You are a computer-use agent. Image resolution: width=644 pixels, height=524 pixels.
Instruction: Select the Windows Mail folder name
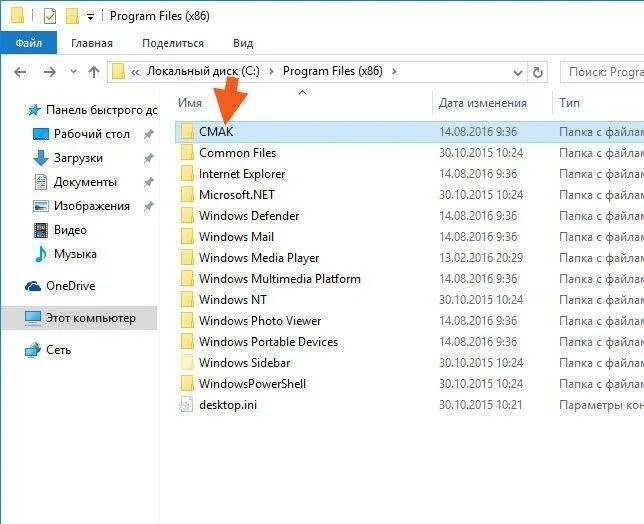(x=236, y=237)
